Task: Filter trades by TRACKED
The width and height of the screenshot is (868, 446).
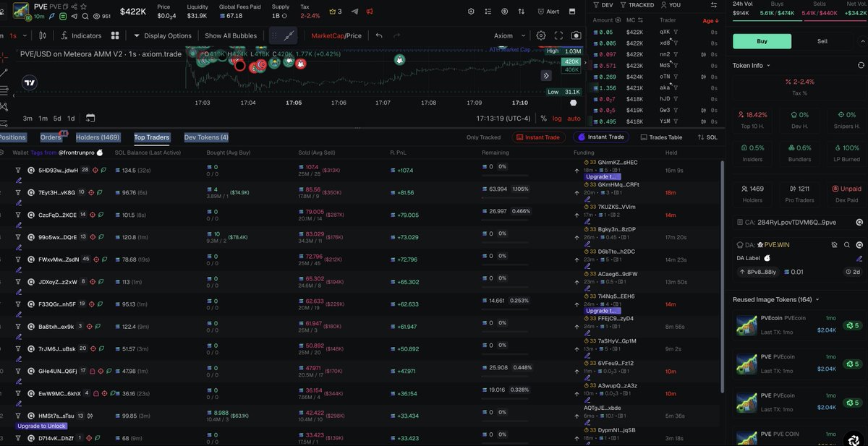Action: 637,5
